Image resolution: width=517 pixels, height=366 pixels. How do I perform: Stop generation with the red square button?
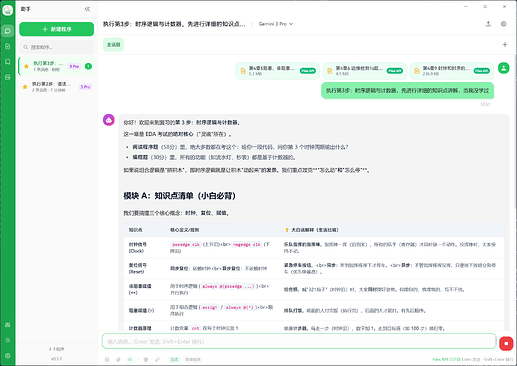[506, 343]
